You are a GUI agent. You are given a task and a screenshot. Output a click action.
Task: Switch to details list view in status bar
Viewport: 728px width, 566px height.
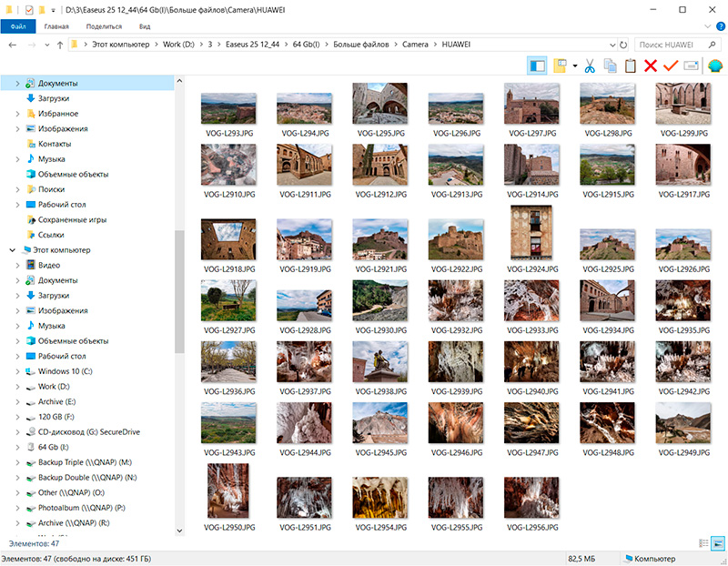pyautogui.click(x=703, y=543)
